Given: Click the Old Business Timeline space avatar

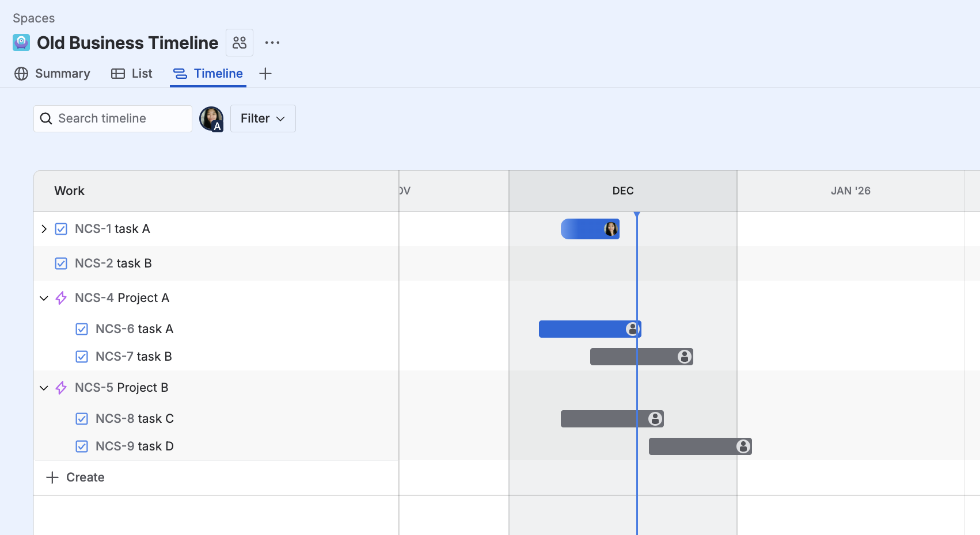Looking at the screenshot, I should pos(21,43).
